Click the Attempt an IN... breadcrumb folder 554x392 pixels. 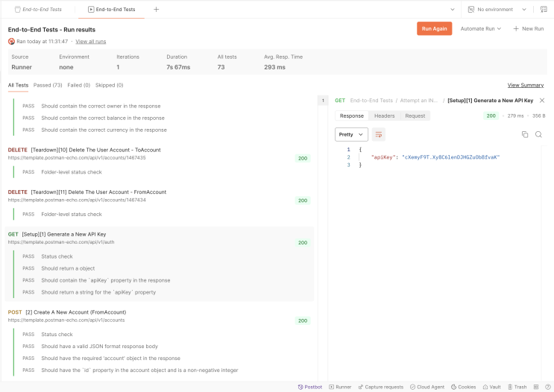click(419, 101)
